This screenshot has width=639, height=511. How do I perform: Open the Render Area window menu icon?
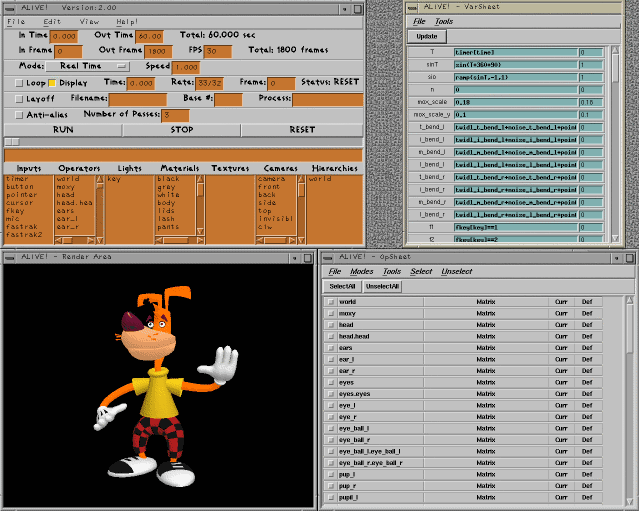click(x=8, y=256)
